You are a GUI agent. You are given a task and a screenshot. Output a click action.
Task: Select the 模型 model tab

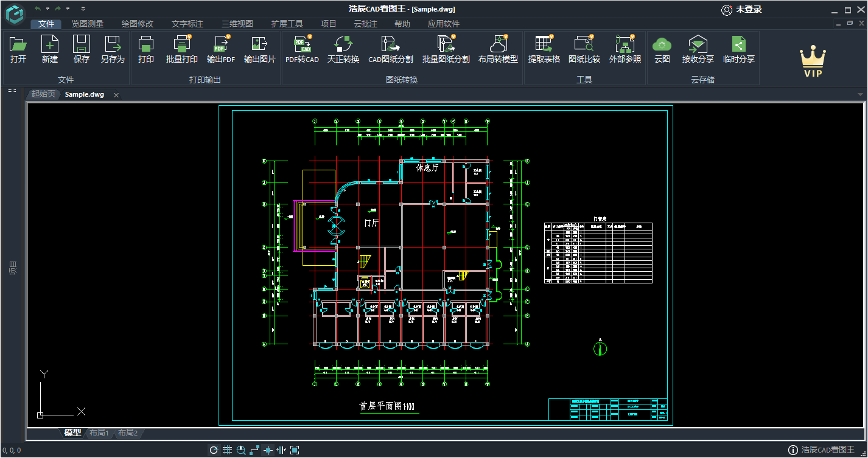point(72,433)
